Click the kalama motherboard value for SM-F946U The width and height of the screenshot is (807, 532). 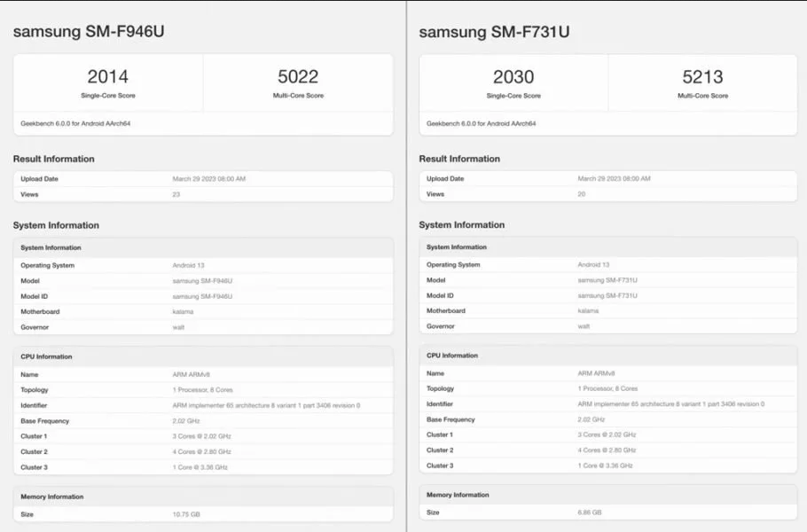[183, 311]
